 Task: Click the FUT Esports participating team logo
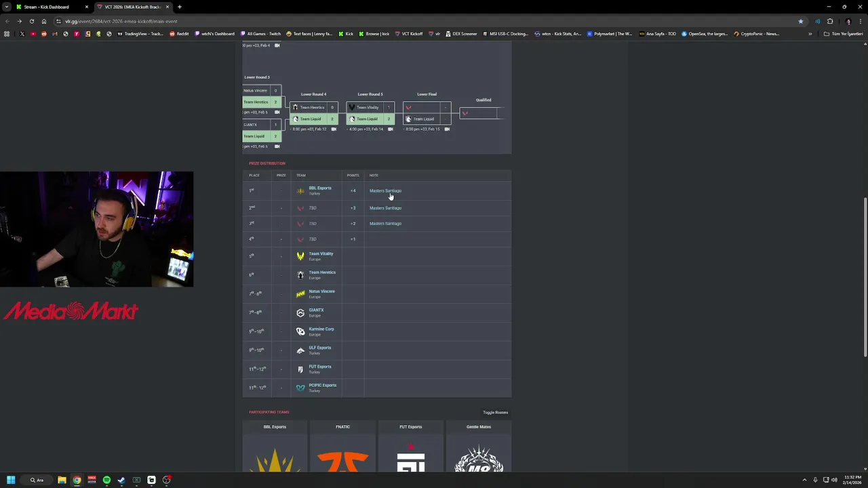click(411, 458)
